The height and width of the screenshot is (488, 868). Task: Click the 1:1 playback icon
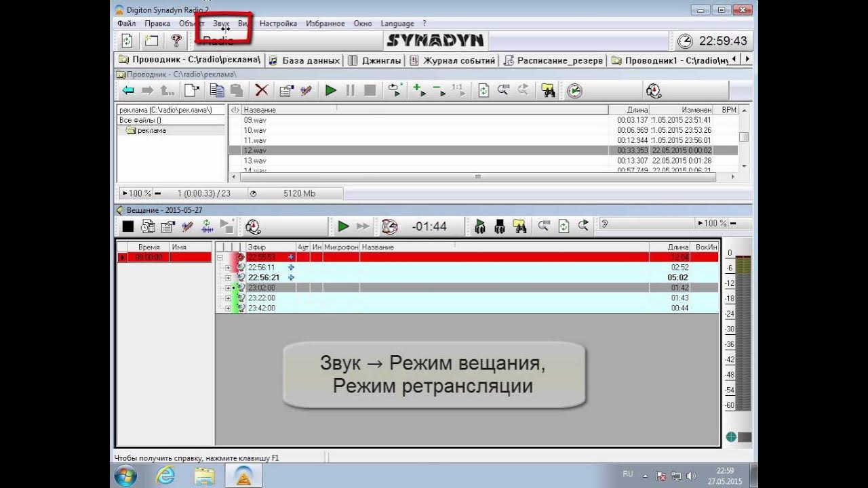click(x=457, y=90)
